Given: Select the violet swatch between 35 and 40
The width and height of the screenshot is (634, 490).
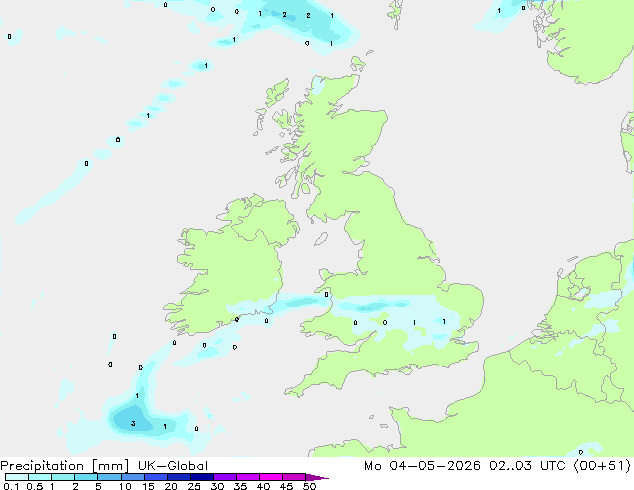Looking at the screenshot, I should click(248, 477).
